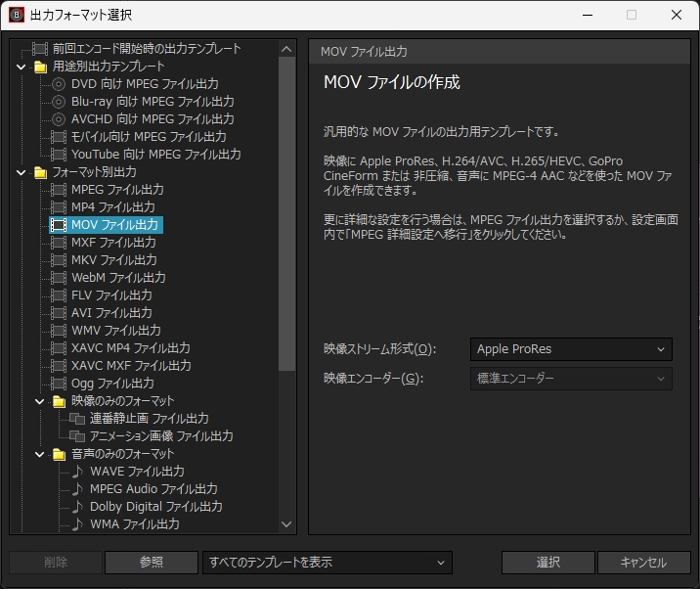Select XAVC MXF ファイル出力 template
The width and height of the screenshot is (700, 589).
point(131,366)
